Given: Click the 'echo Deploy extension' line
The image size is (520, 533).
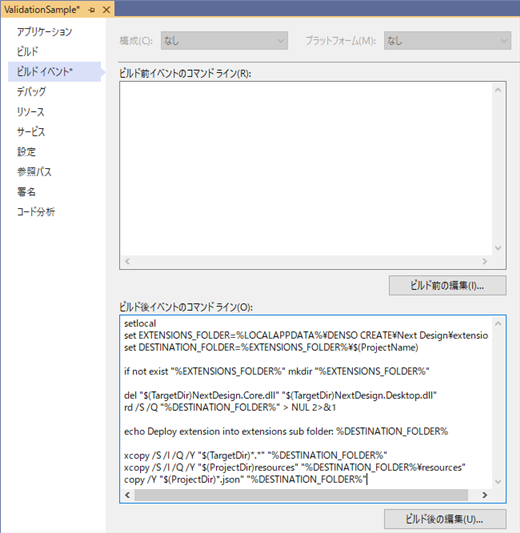Looking at the screenshot, I should [286, 431].
